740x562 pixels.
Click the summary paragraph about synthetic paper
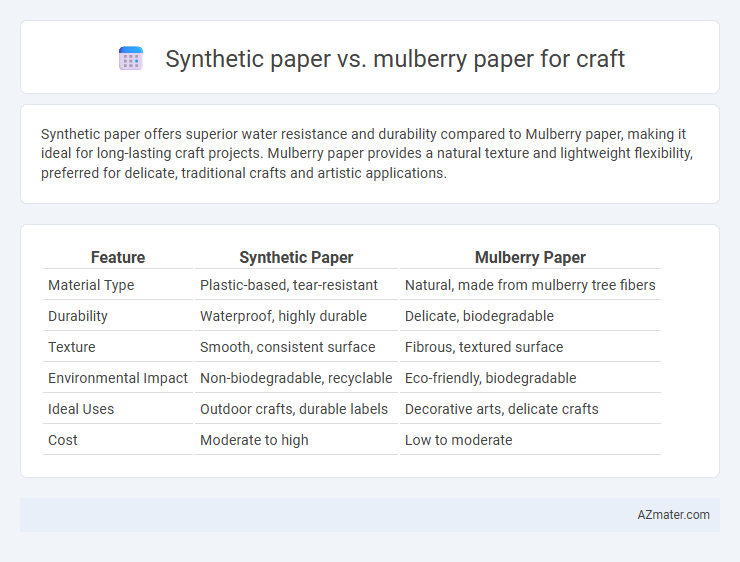(x=367, y=153)
